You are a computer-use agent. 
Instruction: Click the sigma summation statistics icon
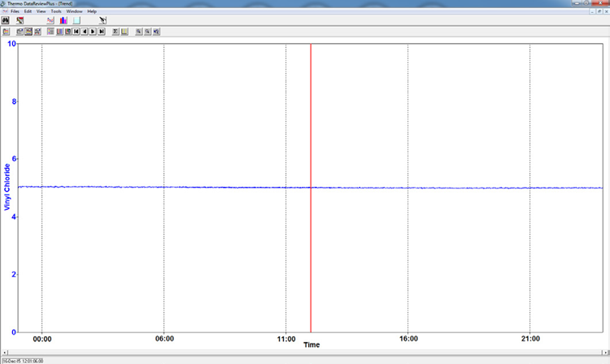pyautogui.click(x=115, y=32)
